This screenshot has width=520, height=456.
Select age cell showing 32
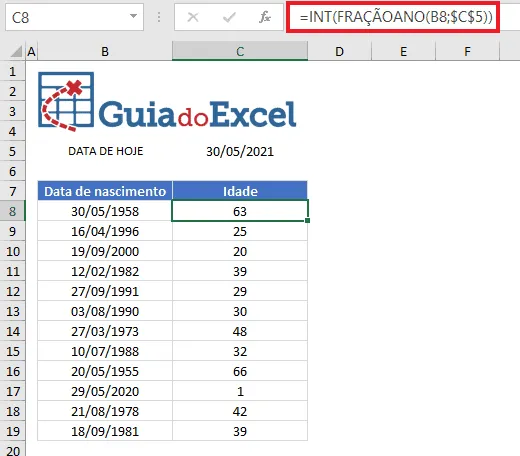click(x=240, y=351)
